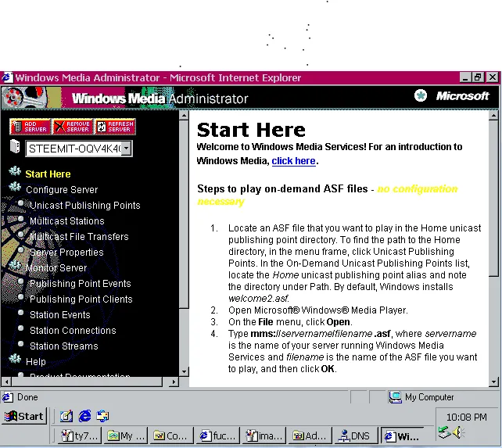Click the menu frame horizontal scrollbar thumb
Image resolution: width=502 pixels, height=448 pixels.
tap(87, 382)
